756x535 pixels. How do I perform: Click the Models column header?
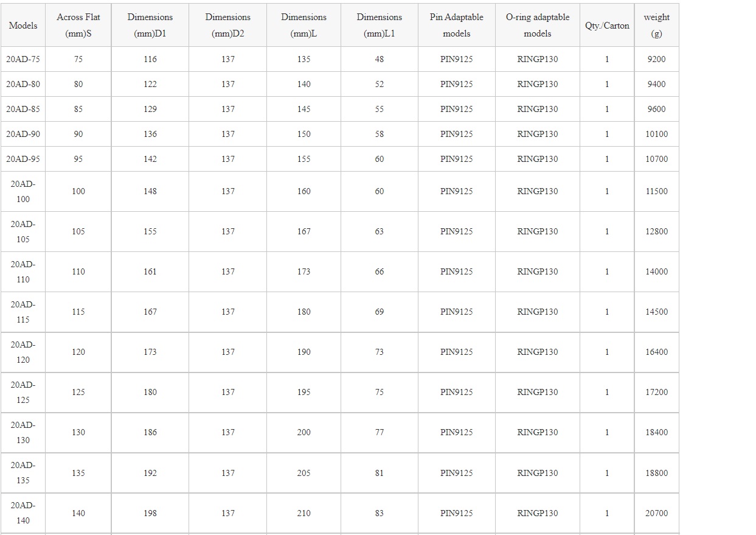click(23, 26)
